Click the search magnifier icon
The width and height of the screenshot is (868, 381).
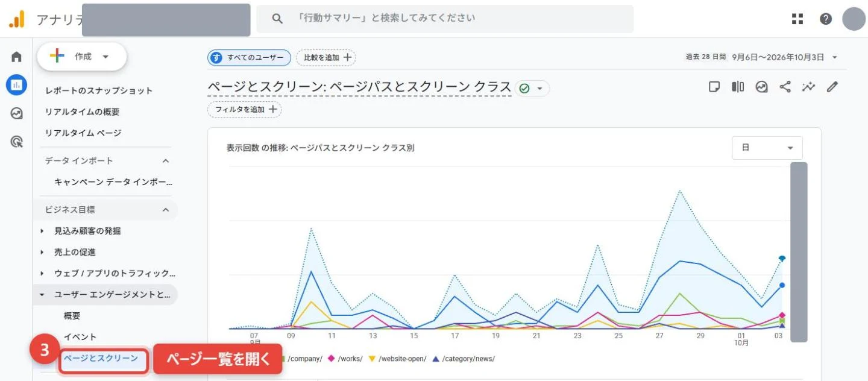[277, 19]
